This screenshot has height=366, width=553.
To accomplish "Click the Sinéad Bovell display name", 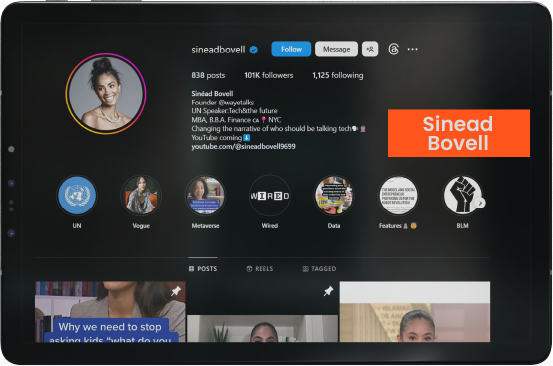I will [212, 93].
